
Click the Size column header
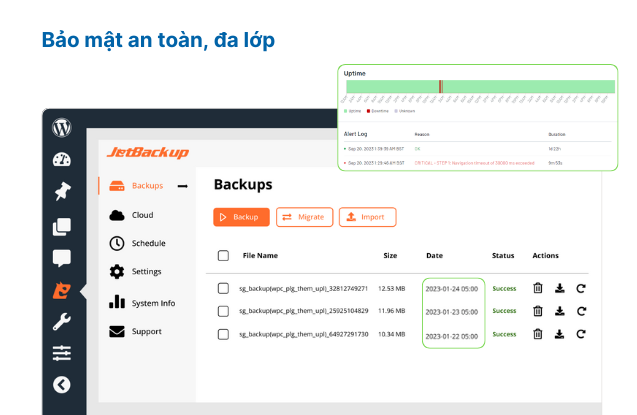pyautogui.click(x=390, y=255)
